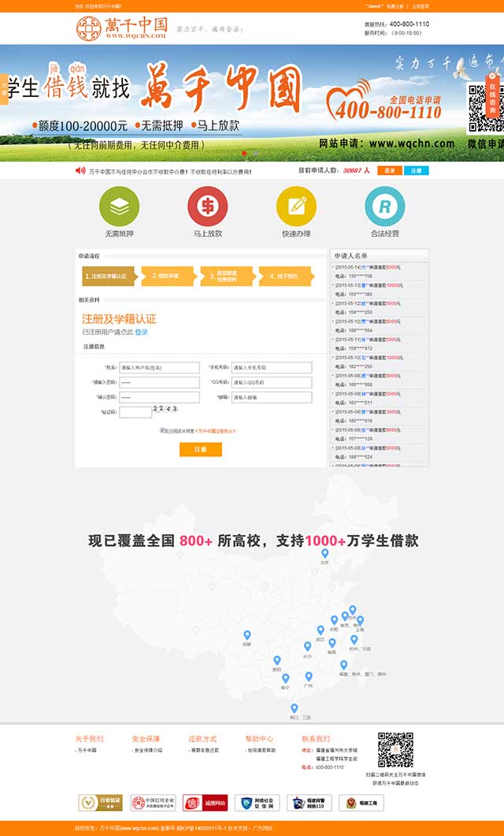Click the main banner image
This screenshot has width=504, height=836.
click(x=252, y=103)
